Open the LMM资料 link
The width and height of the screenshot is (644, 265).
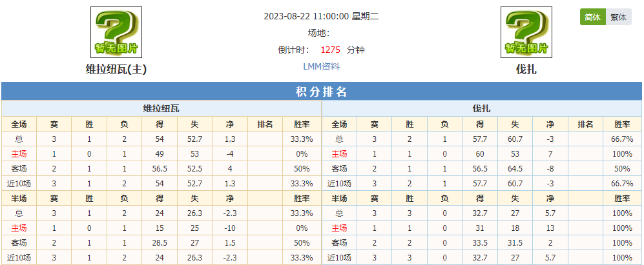pyautogui.click(x=321, y=67)
